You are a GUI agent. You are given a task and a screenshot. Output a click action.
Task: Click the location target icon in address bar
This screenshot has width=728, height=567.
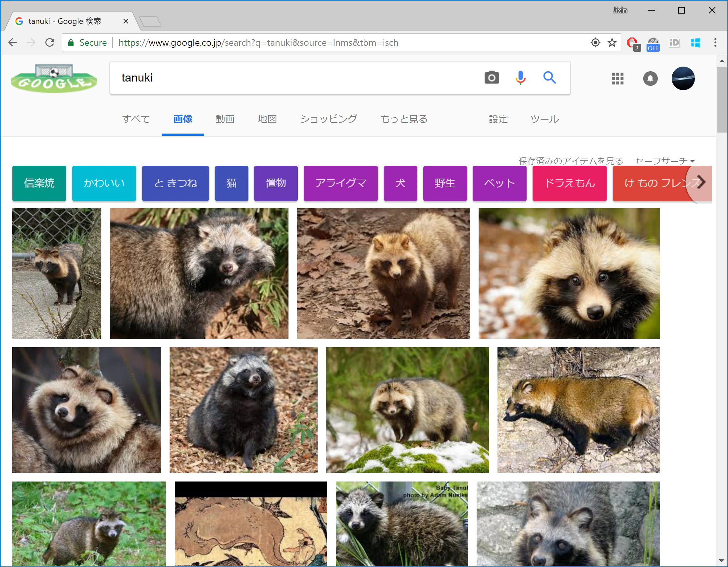[x=595, y=42]
